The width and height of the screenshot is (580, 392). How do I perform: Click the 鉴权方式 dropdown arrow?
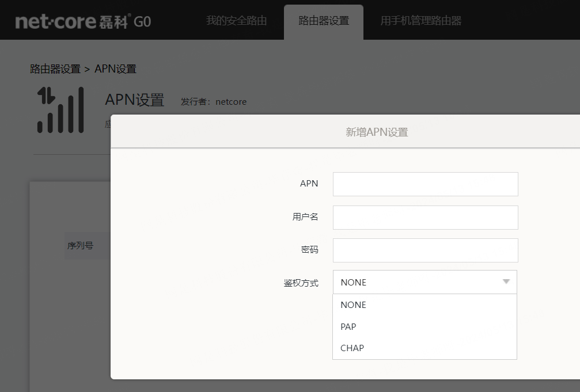(506, 282)
